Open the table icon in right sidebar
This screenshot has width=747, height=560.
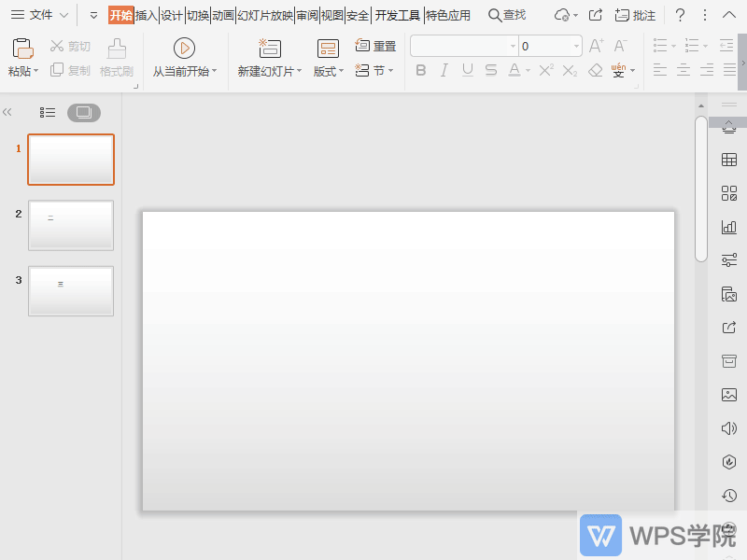click(729, 161)
